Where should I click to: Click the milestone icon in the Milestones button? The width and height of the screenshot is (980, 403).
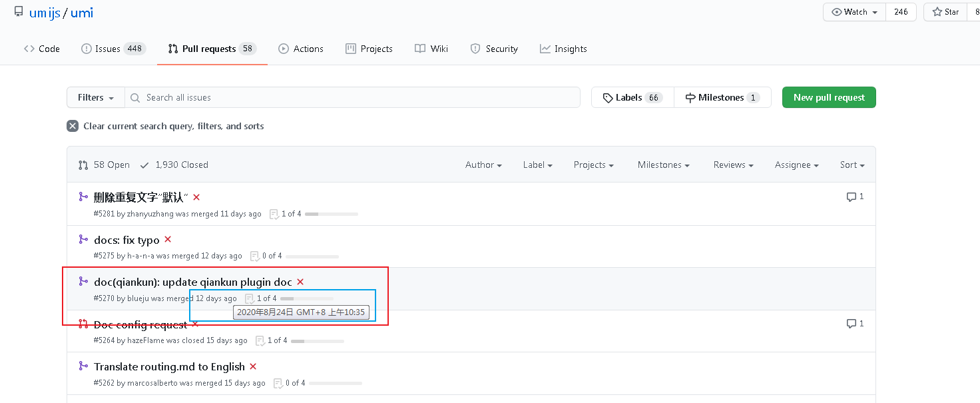pos(690,97)
